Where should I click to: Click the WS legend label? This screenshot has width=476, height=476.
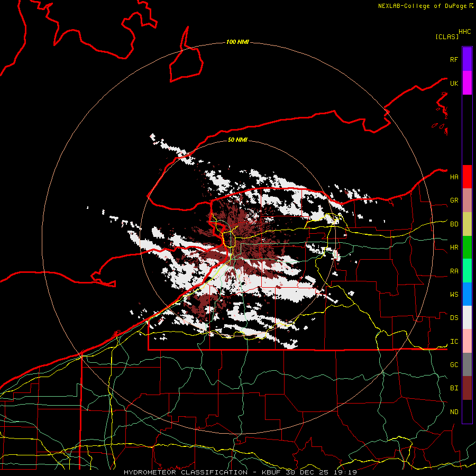(x=454, y=294)
